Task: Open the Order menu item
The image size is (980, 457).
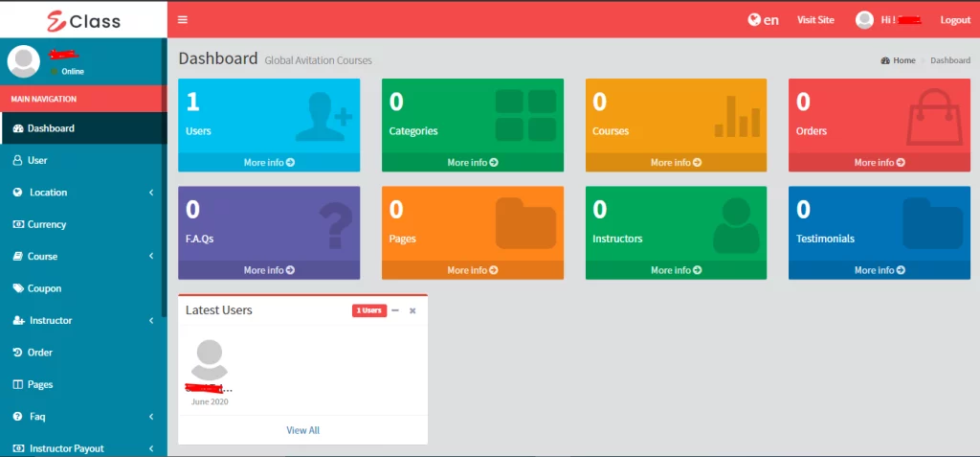Action: tap(83, 353)
